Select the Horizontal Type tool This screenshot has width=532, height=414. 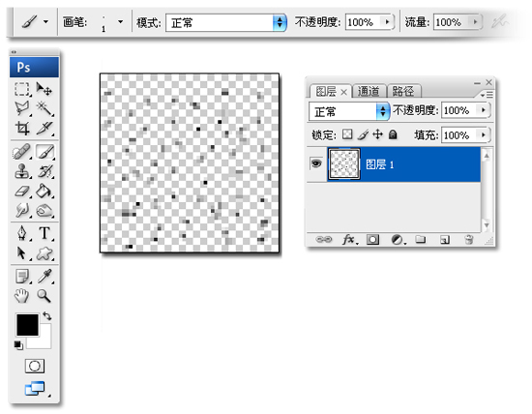(44, 233)
